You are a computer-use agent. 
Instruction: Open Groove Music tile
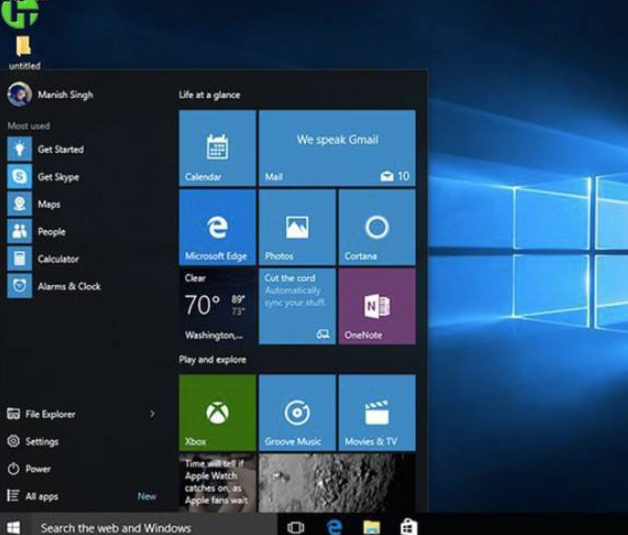[297, 412]
